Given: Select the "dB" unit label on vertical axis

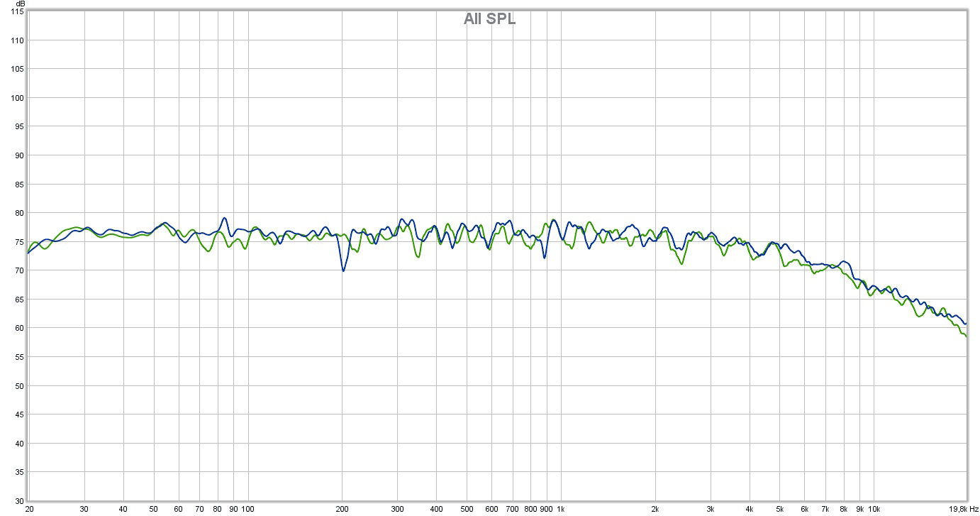Looking at the screenshot, I should pos(20,4).
